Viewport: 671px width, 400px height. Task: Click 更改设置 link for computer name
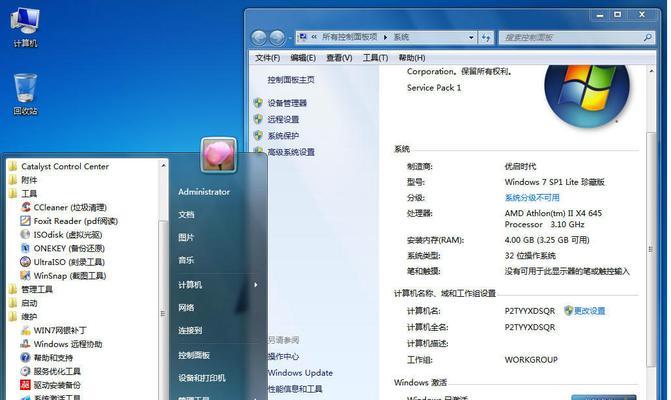[x=590, y=311]
